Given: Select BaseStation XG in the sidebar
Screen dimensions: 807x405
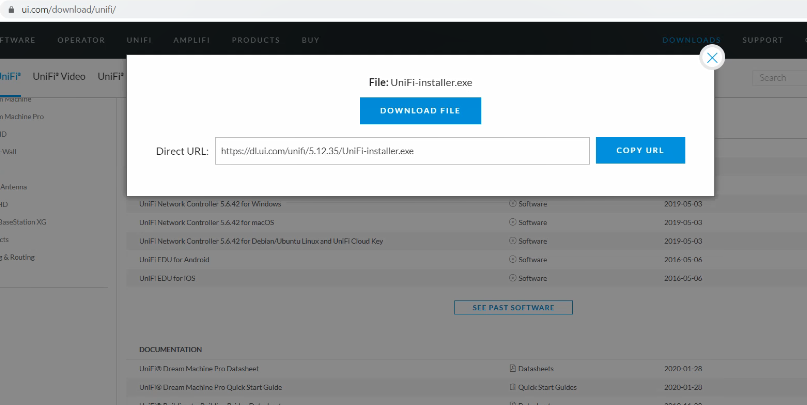Looking at the screenshot, I should pos(23,222).
